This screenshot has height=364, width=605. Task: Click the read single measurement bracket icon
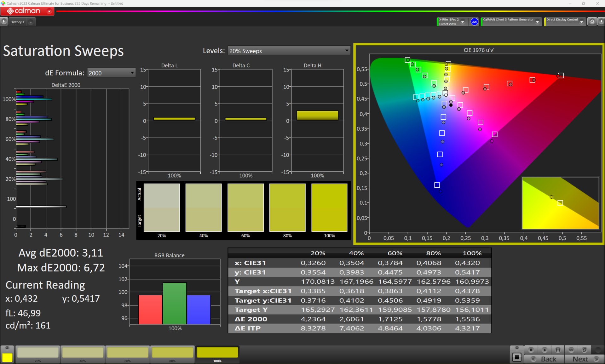(x=558, y=350)
